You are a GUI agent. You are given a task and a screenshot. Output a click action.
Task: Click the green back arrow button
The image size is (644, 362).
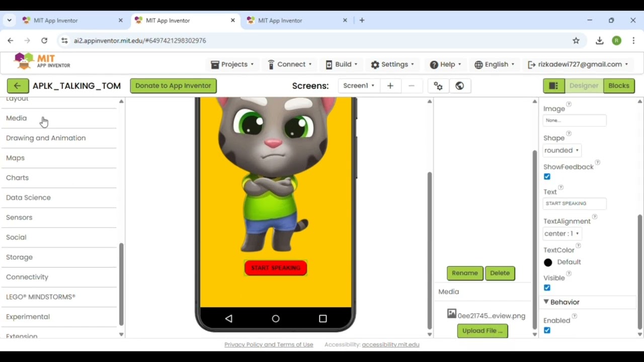18,85
